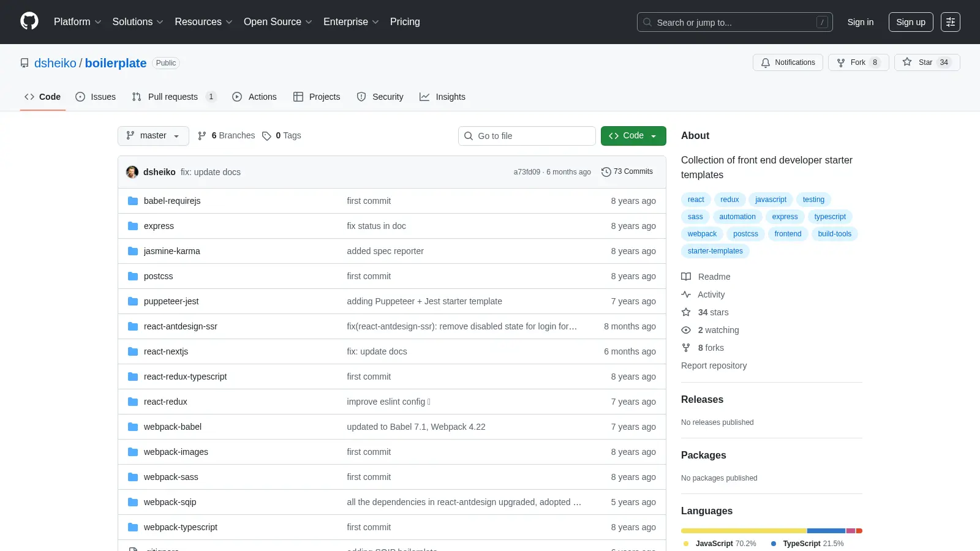The width and height of the screenshot is (980, 551).
Task: Click the yellow JavaScript language bar segment
Action: [x=744, y=531]
